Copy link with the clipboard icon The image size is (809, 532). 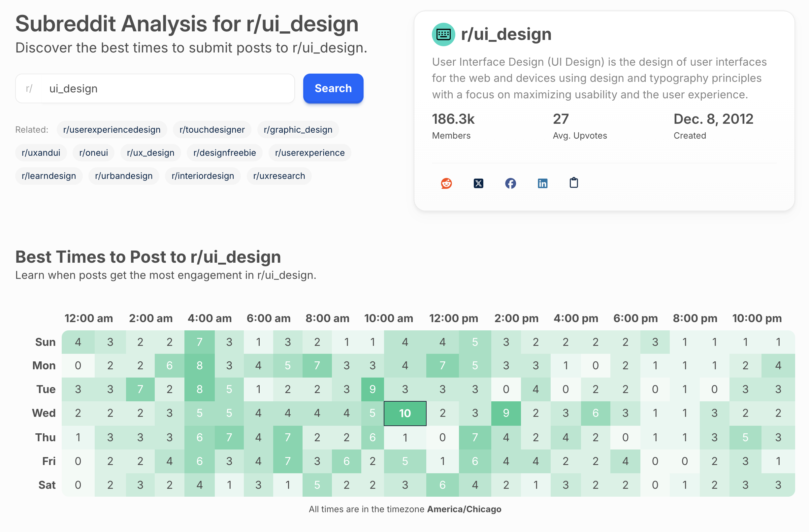pyautogui.click(x=574, y=183)
